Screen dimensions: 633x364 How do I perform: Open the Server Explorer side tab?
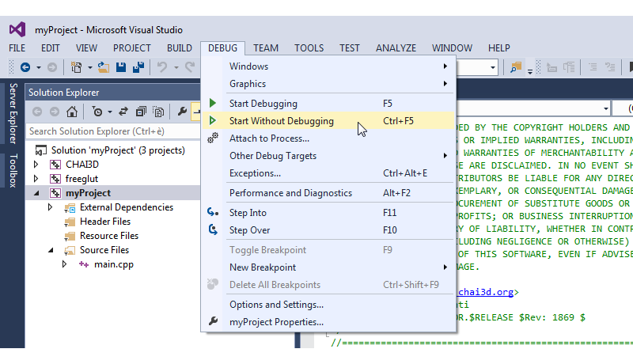[x=13, y=113]
